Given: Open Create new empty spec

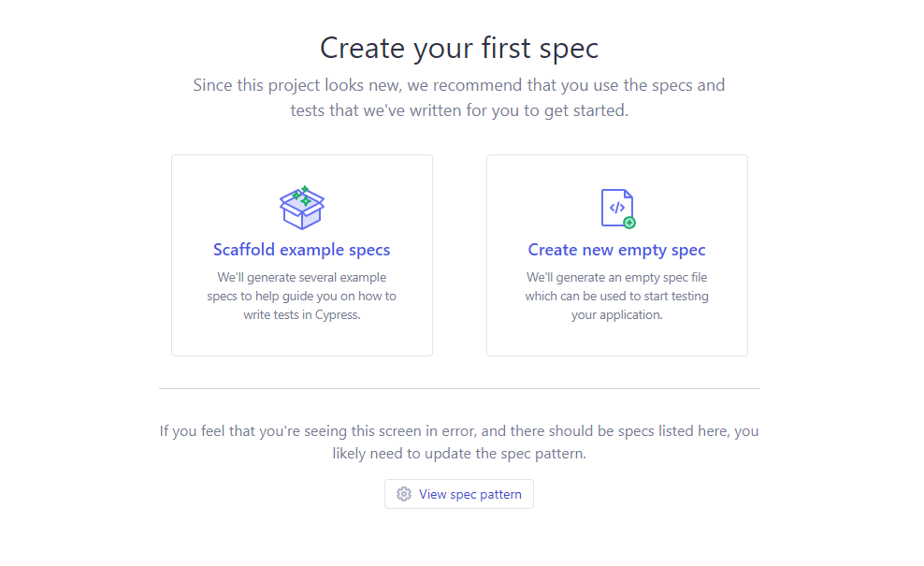Looking at the screenshot, I should 616,250.
